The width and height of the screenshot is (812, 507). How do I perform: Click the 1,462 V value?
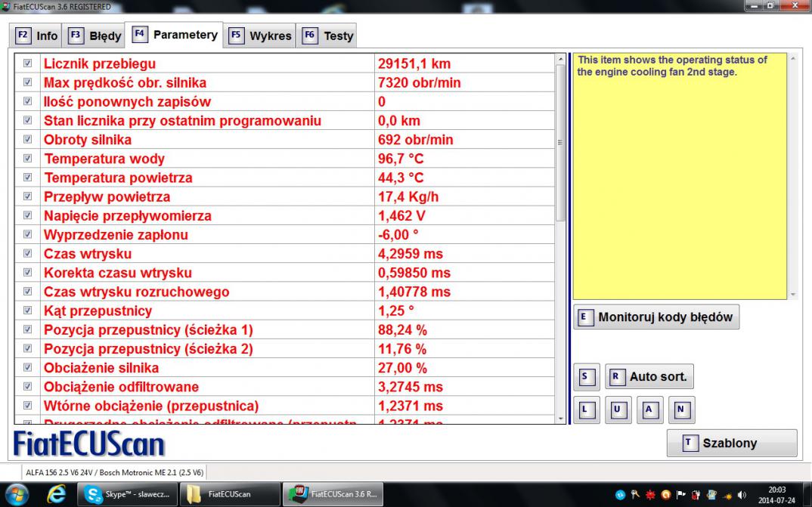(x=404, y=216)
